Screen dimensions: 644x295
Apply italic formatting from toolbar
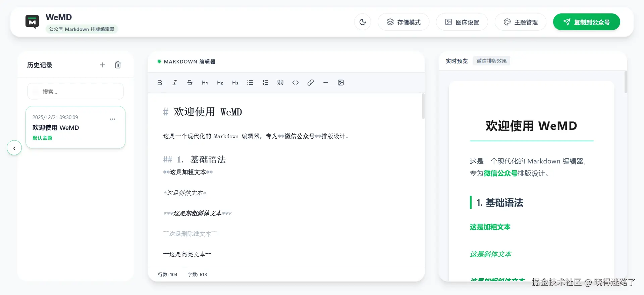pos(175,83)
